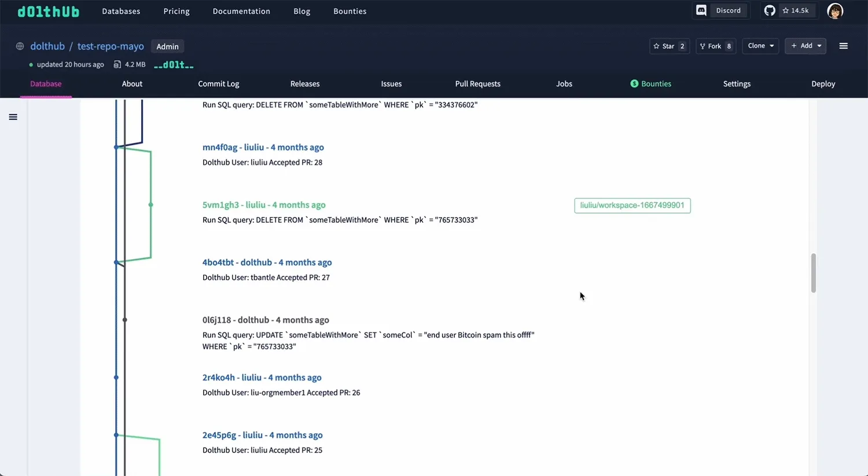The image size is (868, 476).
Task: Open the Discord link
Action: pyautogui.click(x=720, y=10)
